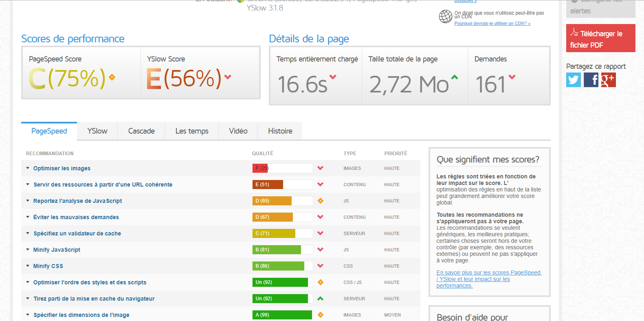Image resolution: width=644 pixels, height=321 pixels.
Task: Click red arrow beside 161 Demandes
Action: [x=512, y=77]
